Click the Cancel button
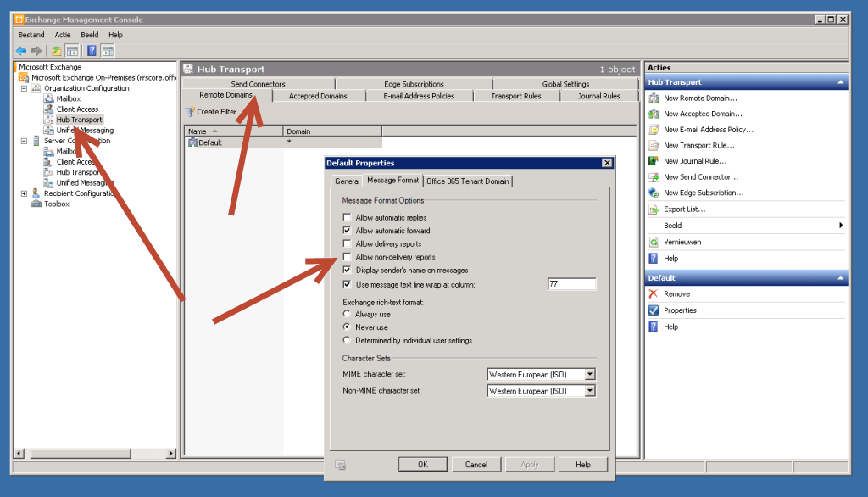868x497 pixels. (476, 465)
